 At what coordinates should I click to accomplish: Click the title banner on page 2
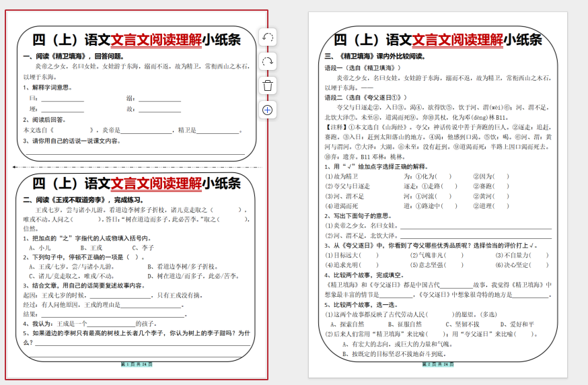438,40
